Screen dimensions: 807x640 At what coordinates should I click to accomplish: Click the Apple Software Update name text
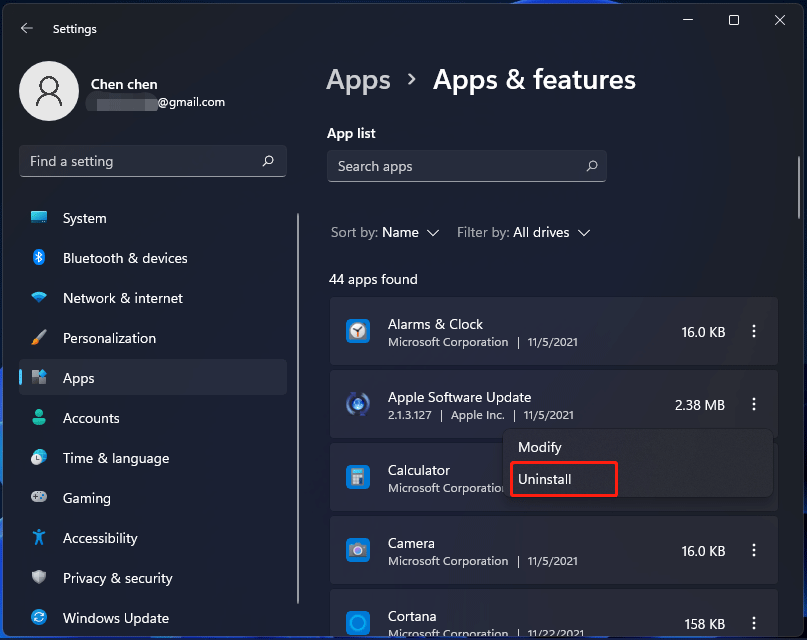click(x=459, y=397)
